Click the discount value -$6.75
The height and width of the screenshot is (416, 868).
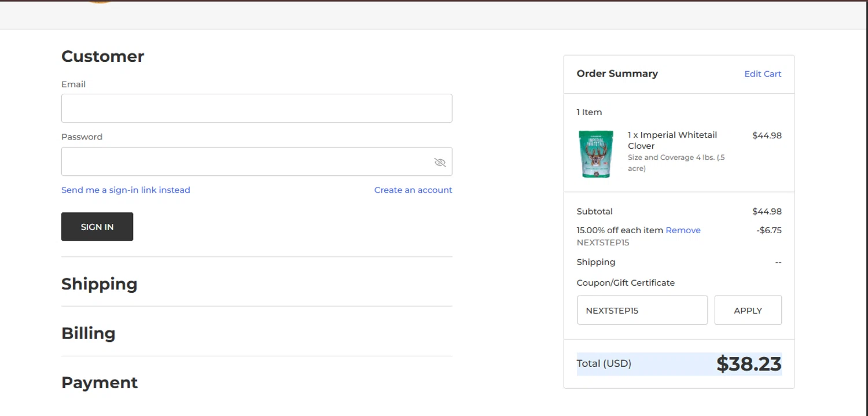coord(769,230)
